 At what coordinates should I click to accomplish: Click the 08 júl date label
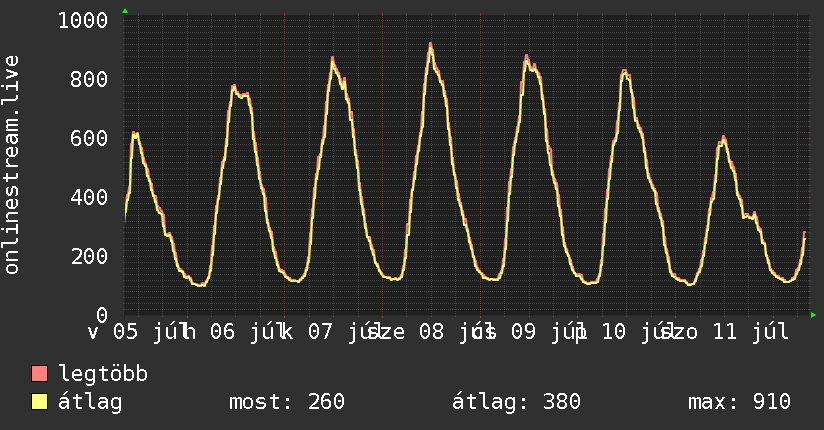click(451, 332)
